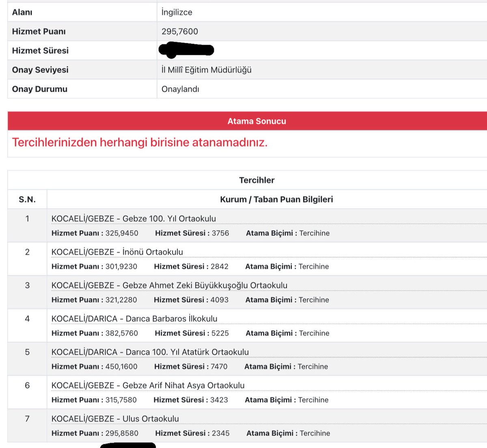Image resolution: width=487 pixels, height=448 pixels.
Task: Open Gebze 100. Yıl Ortaokulu entry
Action: [134, 219]
